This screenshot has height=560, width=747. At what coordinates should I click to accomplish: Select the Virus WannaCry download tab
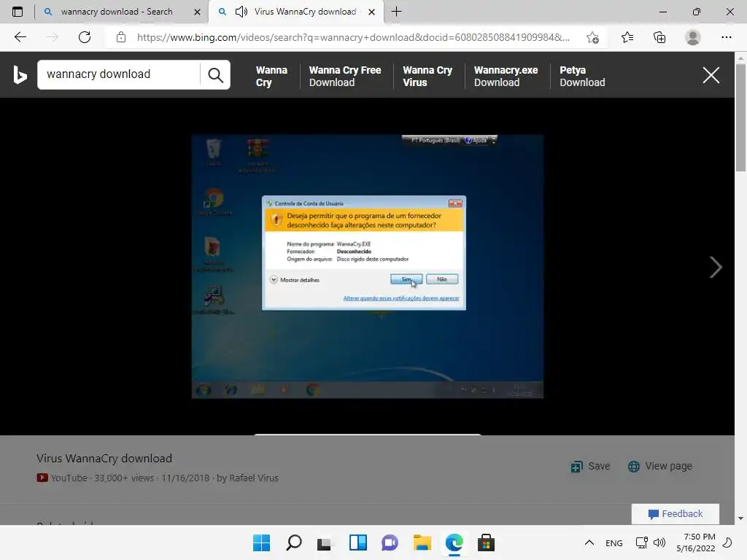coord(305,12)
